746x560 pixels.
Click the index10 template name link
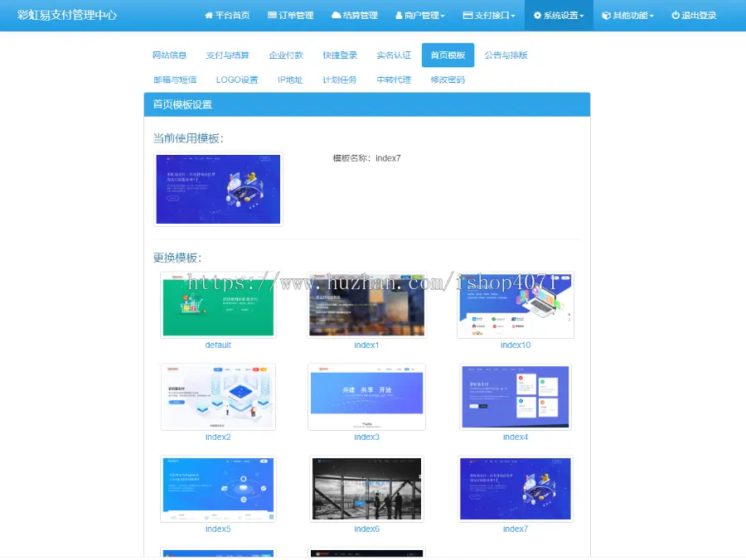click(x=516, y=345)
